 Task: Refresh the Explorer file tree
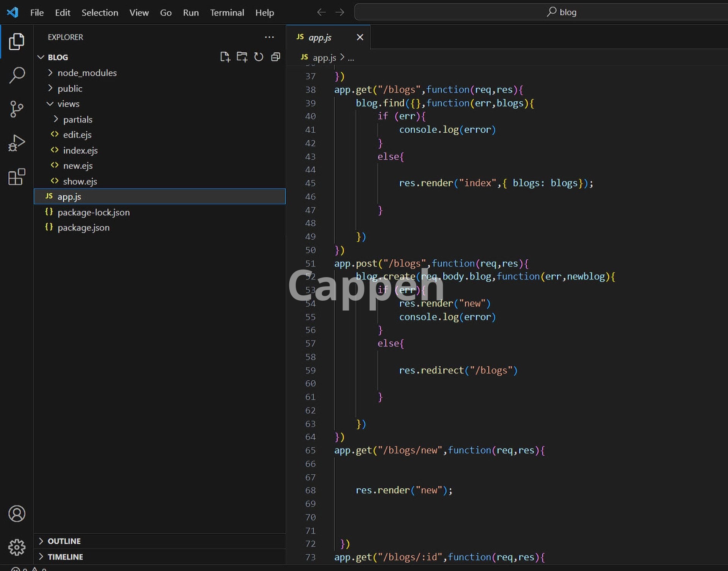[x=259, y=57]
